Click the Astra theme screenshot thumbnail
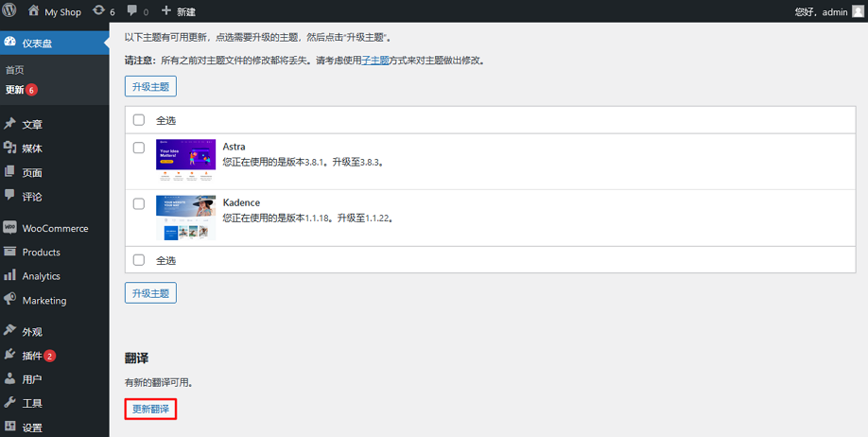The width and height of the screenshot is (868, 437). pos(186,161)
